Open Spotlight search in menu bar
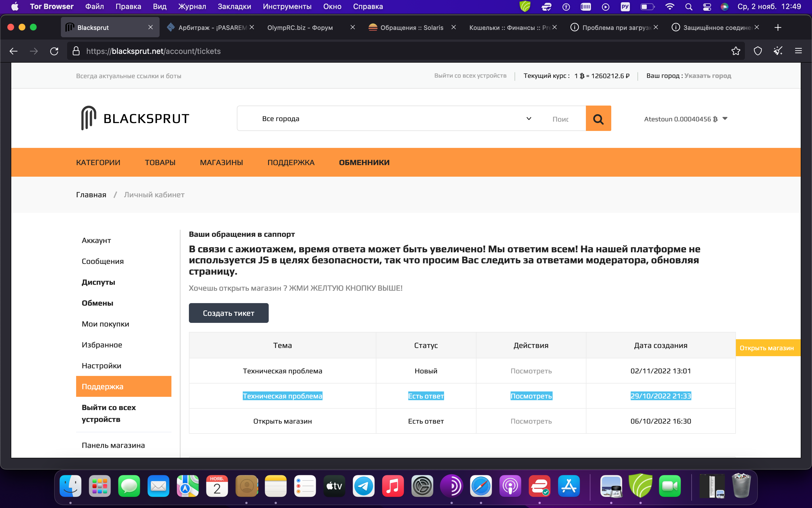The width and height of the screenshot is (812, 508). click(x=689, y=7)
